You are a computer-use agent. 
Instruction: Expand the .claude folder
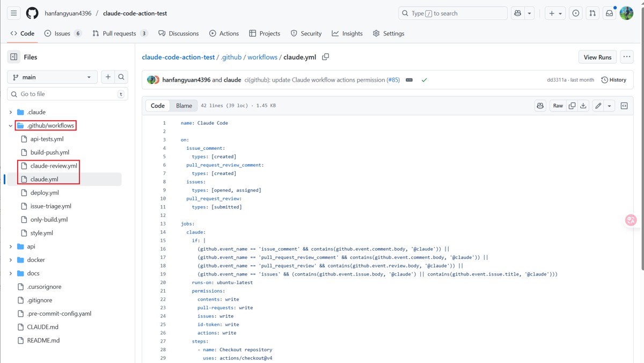(x=11, y=112)
